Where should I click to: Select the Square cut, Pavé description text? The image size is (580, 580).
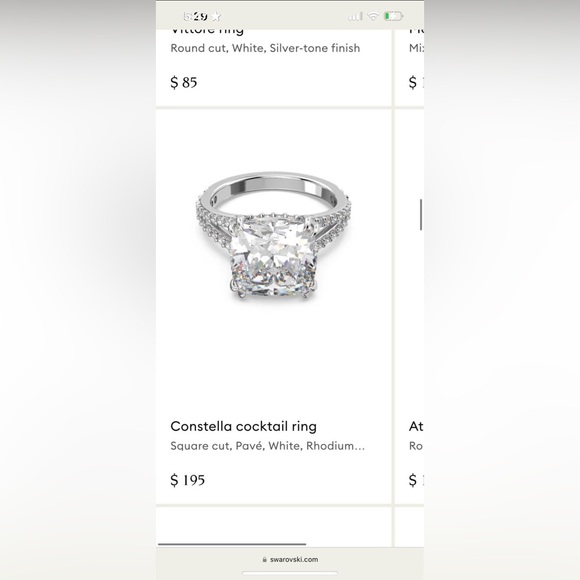click(267, 446)
